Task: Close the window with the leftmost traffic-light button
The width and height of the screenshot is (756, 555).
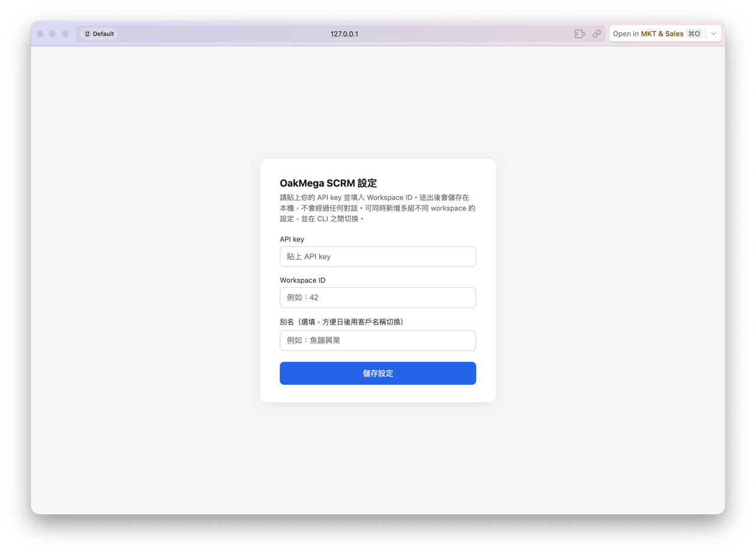Action: click(40, 34)
